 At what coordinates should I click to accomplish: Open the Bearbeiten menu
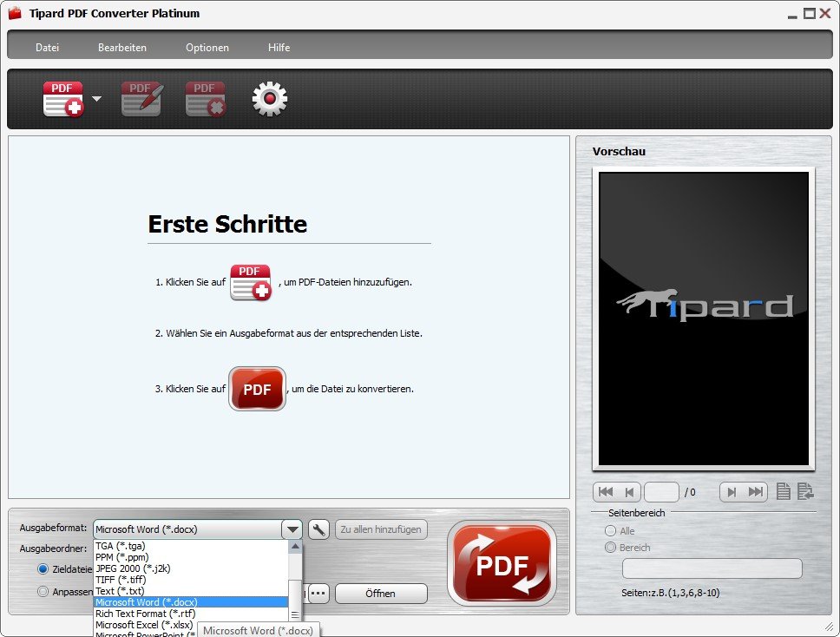click(x=122, y=47)
